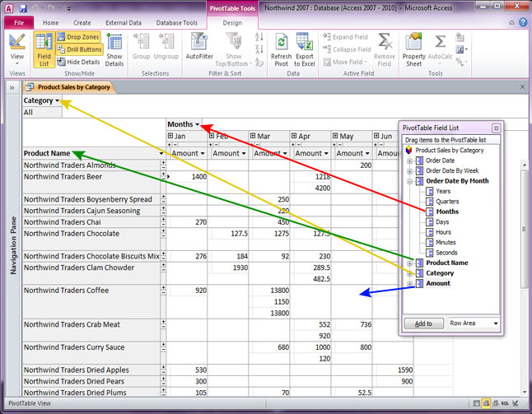Click the Refresh Pivot icon
Screen dimensions: 532x414
(x=282, y=49)
